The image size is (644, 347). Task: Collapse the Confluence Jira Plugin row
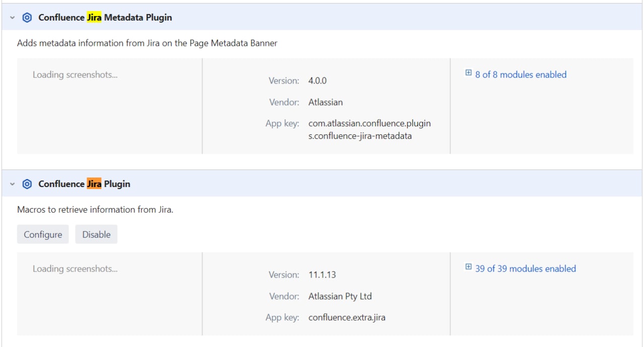13,184
